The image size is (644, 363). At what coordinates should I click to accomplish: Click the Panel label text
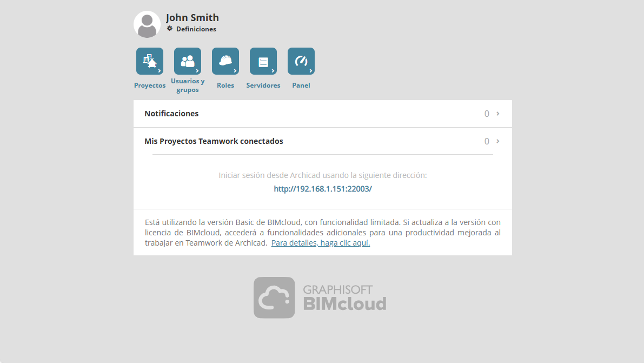coord(301,85)
